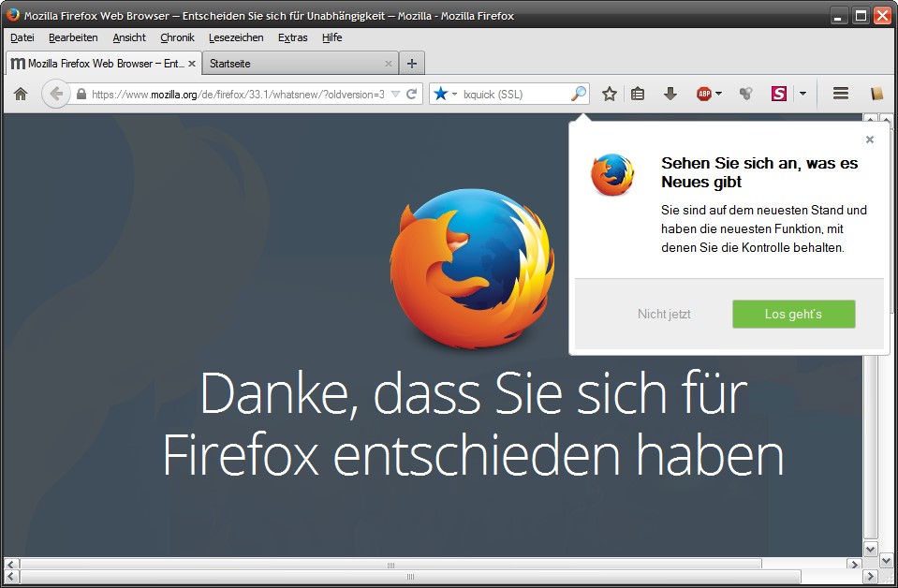Open a new tab with plus button
The width and height of the screenshot is (898, 588).
tap(412, 64)
